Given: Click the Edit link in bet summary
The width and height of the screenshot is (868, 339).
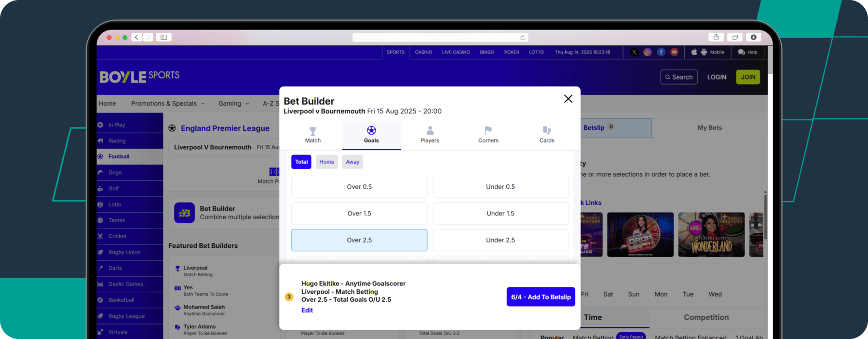Looking at the screenshot, I should [x=307, y=310].
